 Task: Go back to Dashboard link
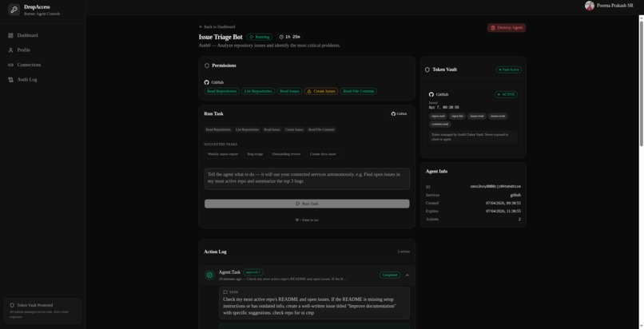[x=217, y=26]
